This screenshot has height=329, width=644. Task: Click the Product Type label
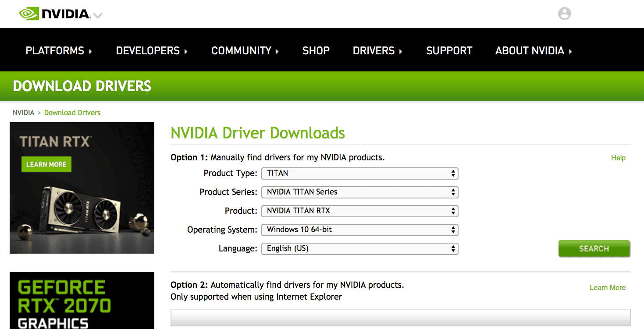(x=231, y=173)
